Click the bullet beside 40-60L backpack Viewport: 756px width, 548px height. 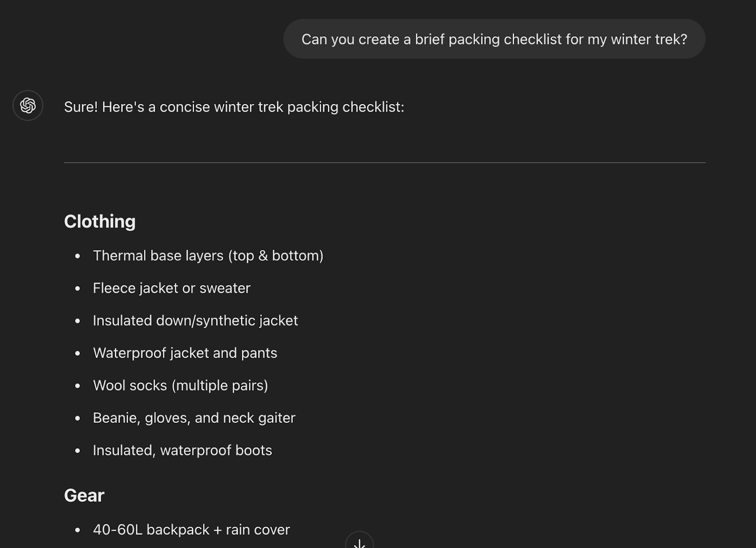coord(78,531)
